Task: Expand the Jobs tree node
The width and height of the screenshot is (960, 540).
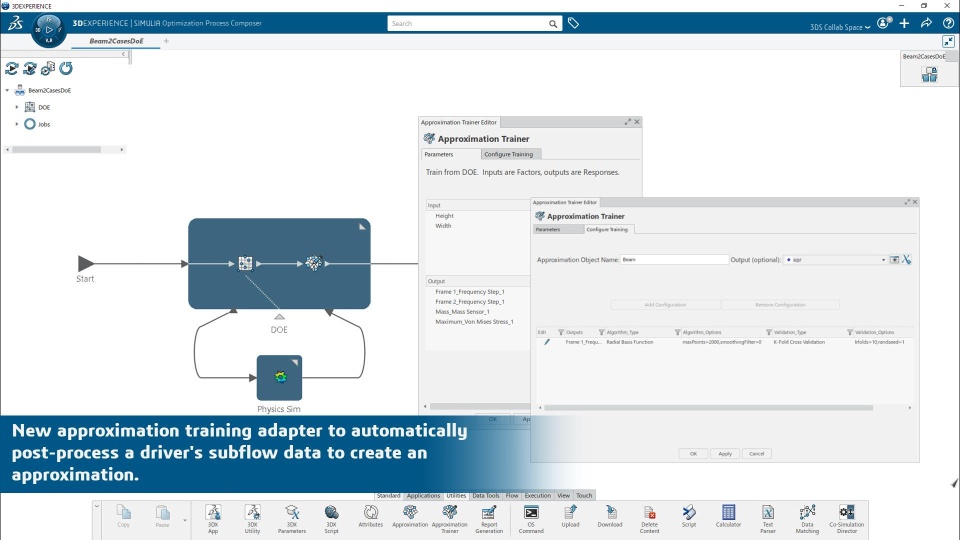Action: (17, 124)
